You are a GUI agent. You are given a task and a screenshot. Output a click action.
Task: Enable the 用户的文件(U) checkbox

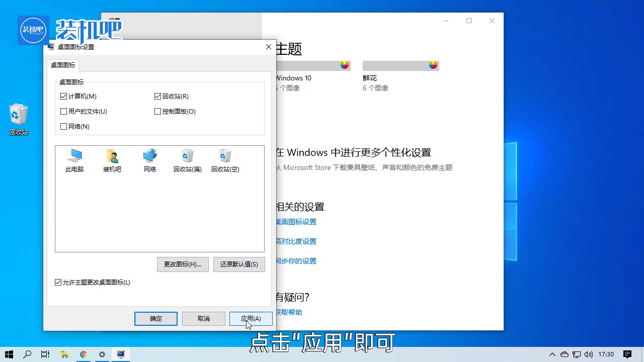(63, 112)
